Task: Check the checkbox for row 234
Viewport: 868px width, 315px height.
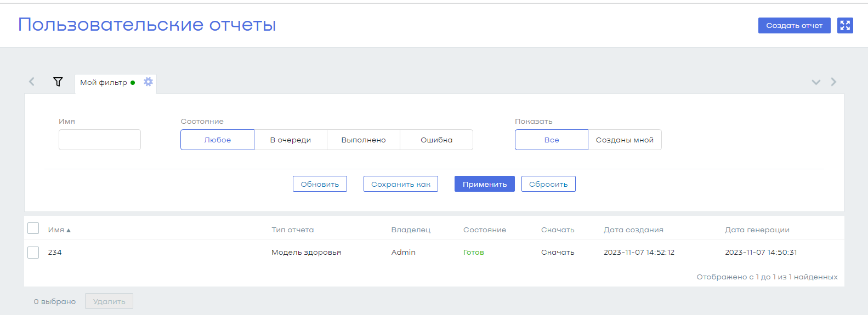Action: pos(33,253)
